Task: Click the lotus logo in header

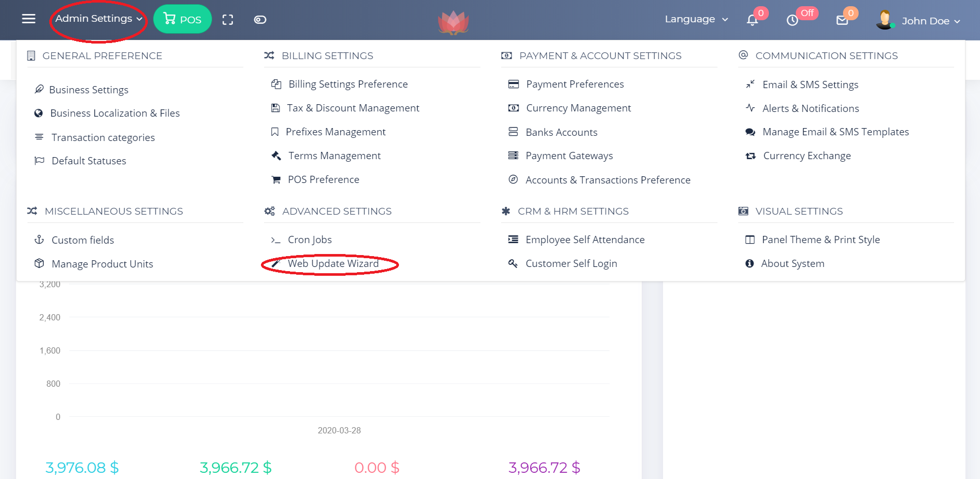Action: coord(453,22)
